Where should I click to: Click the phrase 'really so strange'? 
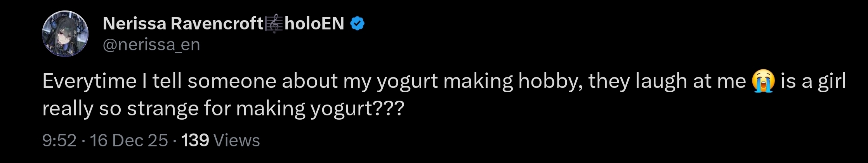tap(120, 109)
